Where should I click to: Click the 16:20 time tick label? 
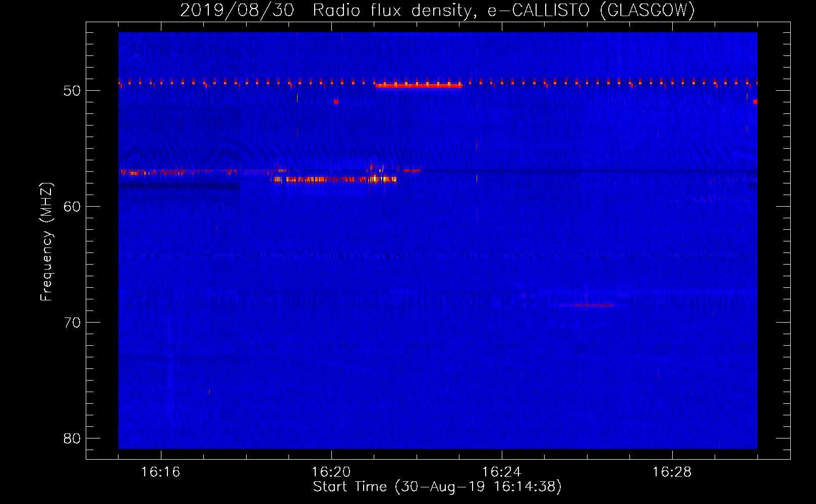click(x=331, y=472)
